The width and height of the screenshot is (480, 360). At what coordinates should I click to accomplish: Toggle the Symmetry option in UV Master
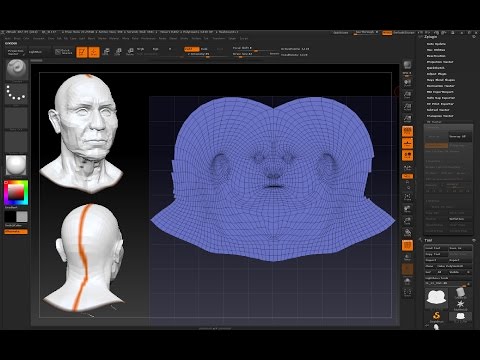tap(436, 146)
